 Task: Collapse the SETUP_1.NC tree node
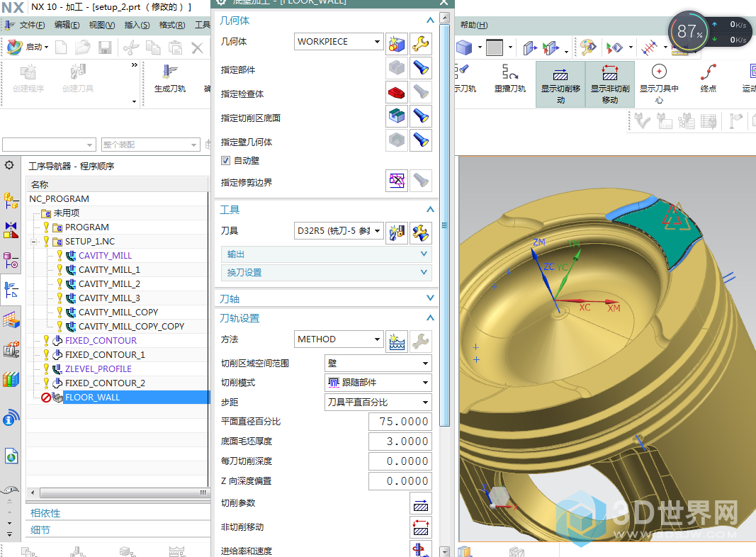tap(34, 242)
